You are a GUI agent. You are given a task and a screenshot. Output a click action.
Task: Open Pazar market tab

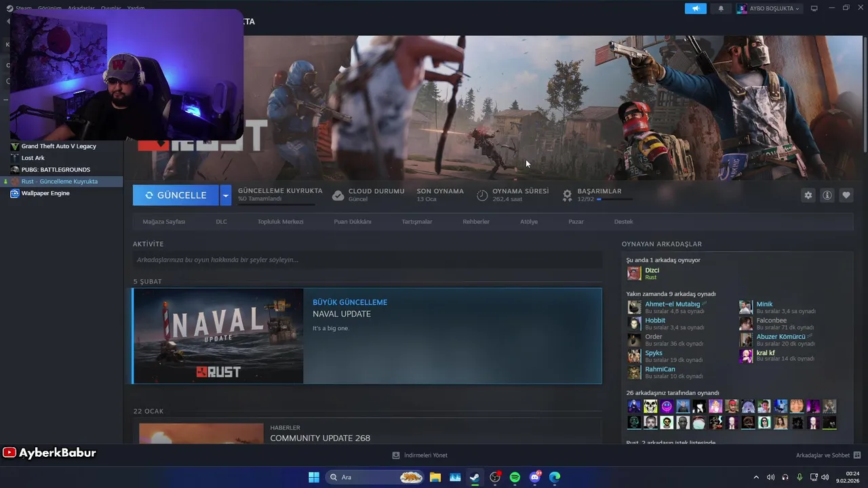pos(576,222)
